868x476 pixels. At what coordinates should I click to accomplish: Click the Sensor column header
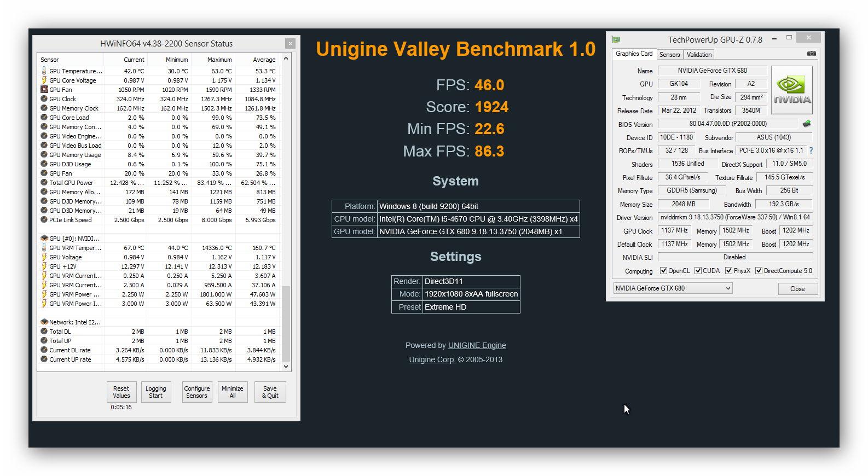[x=71, y=60]
